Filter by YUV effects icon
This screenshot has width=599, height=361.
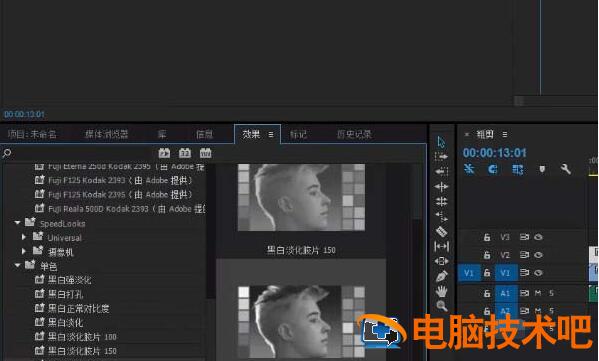(206, 153)
